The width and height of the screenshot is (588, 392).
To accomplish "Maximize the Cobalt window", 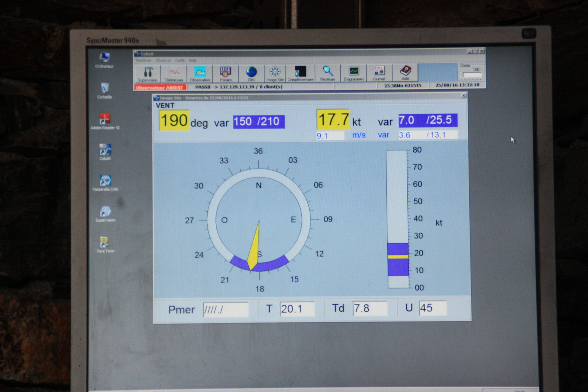I will 475,52.
